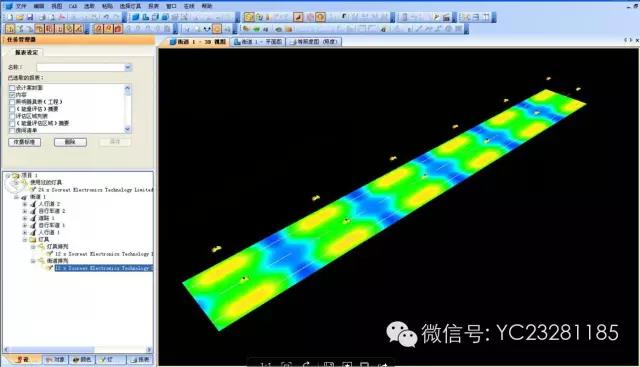Check the first checkbox in report list
The height and width of the screenshot is (367, 640).
coord(12,88)
